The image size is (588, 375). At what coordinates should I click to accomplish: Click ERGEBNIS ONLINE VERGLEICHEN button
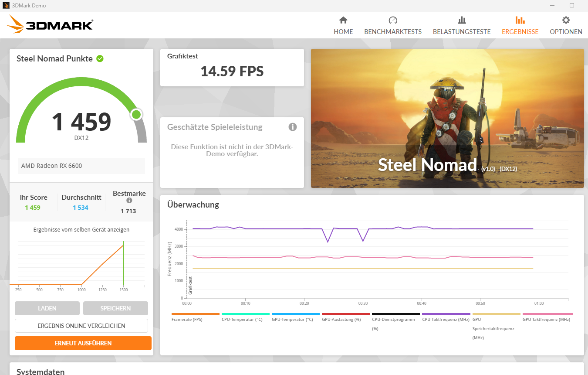point(81,326)
